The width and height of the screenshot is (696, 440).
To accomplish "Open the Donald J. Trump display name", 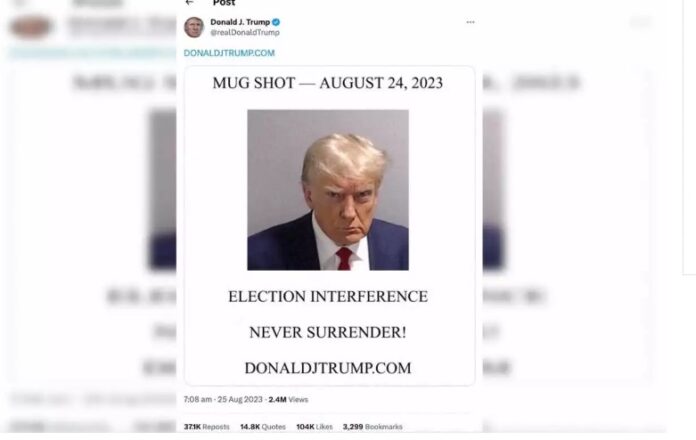I will click(240, 22).
